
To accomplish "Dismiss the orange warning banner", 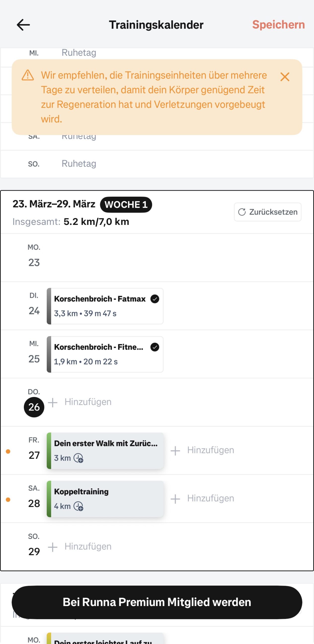I will point(285,77).
